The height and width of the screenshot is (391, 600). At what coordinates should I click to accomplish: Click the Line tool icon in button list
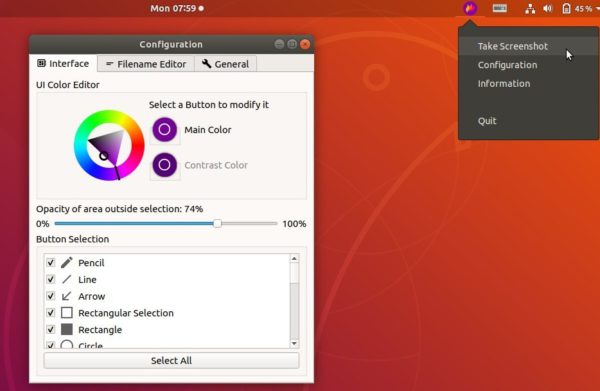point(67,279)
